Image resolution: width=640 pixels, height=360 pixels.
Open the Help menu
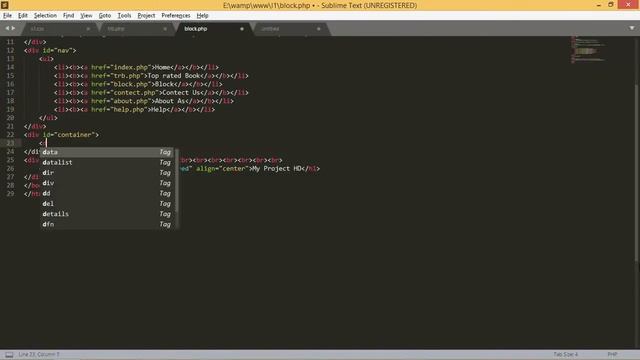(x=202, y=16)
